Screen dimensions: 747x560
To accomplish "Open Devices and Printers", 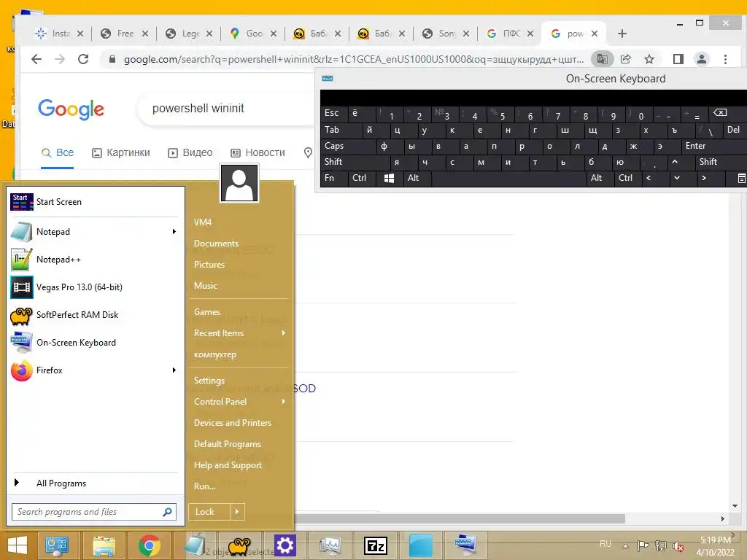I will (233, 423).
